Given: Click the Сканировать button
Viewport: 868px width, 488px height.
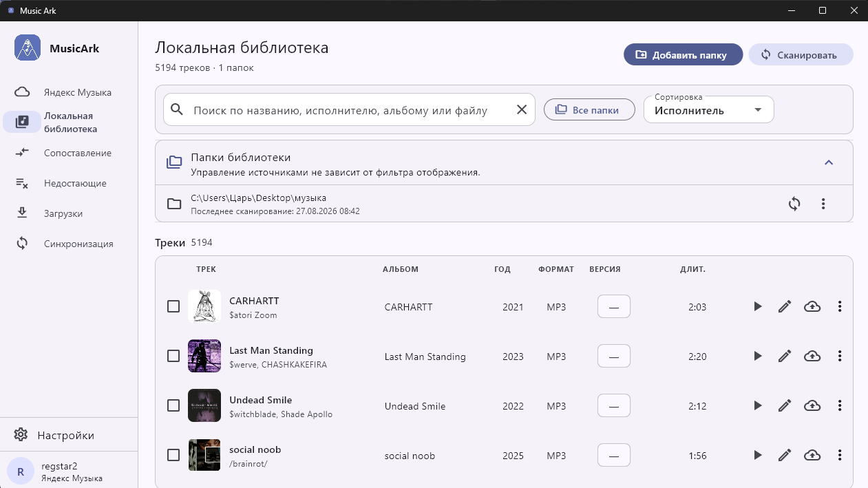Looking at the screenshot, I should pyautogui.click(x=801, y=55).
